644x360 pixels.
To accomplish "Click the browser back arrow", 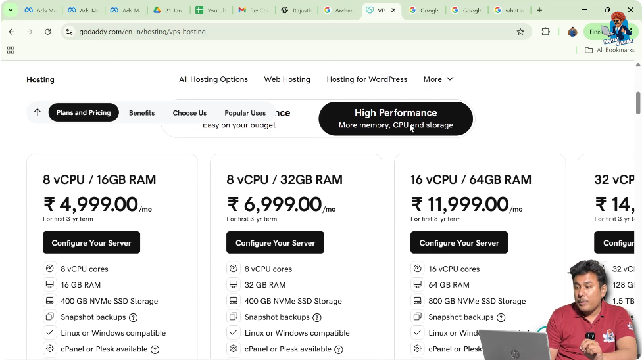I will pyautogui.click(x=11, y=32).
